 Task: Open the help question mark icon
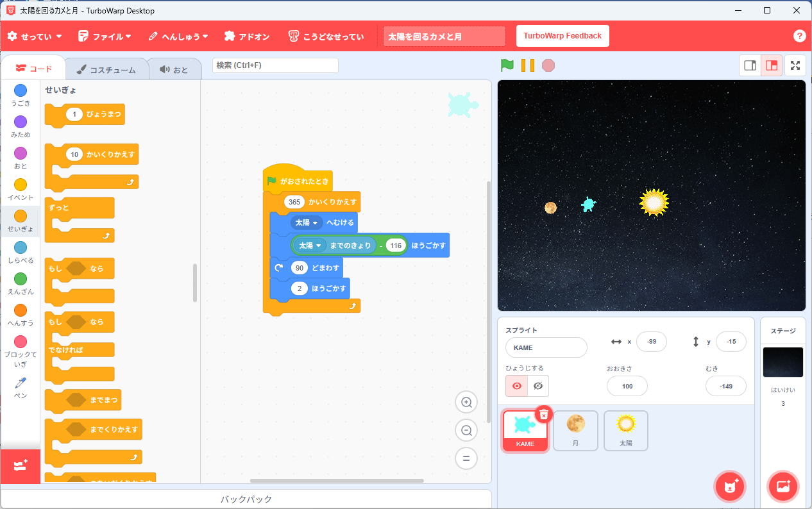[x=799, y=36]
